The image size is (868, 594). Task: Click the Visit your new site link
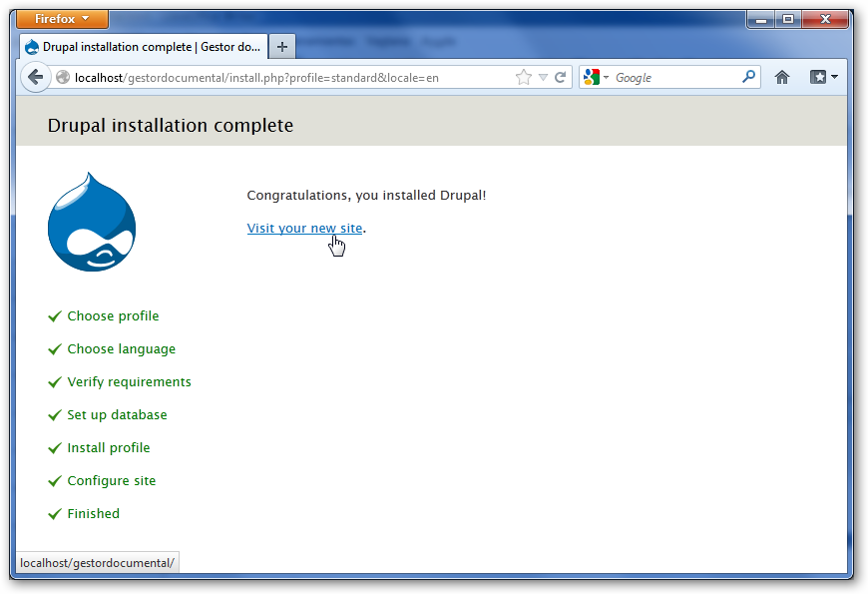point(304,228)
